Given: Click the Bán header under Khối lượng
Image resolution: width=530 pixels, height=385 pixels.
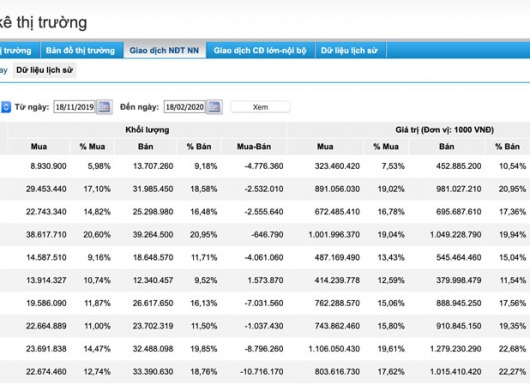Looking at the screenshot, I should coord(146,146).
